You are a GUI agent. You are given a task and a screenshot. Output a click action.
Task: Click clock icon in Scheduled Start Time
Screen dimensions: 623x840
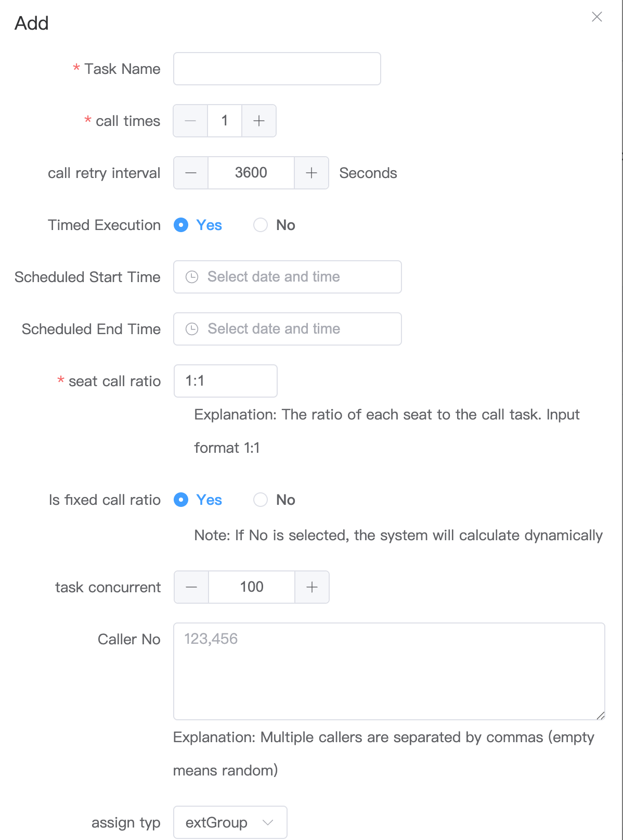pyautogui.click(x=192, y=277)
